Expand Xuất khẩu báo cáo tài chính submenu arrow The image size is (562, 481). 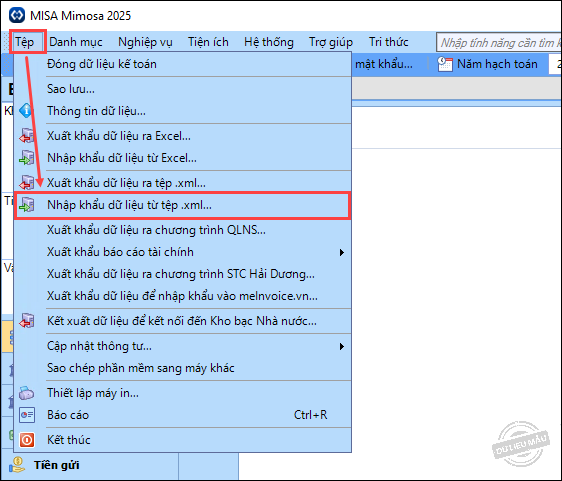click(342, 252)
